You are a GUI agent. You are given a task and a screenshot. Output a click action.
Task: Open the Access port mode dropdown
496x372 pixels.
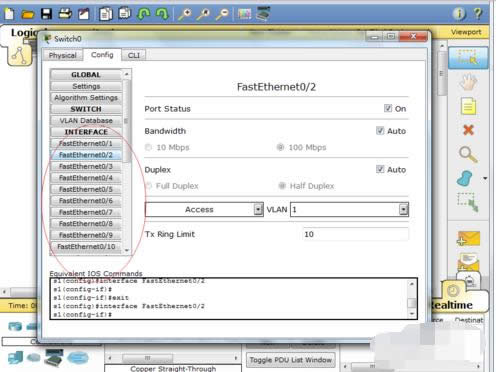click(204, 209)
